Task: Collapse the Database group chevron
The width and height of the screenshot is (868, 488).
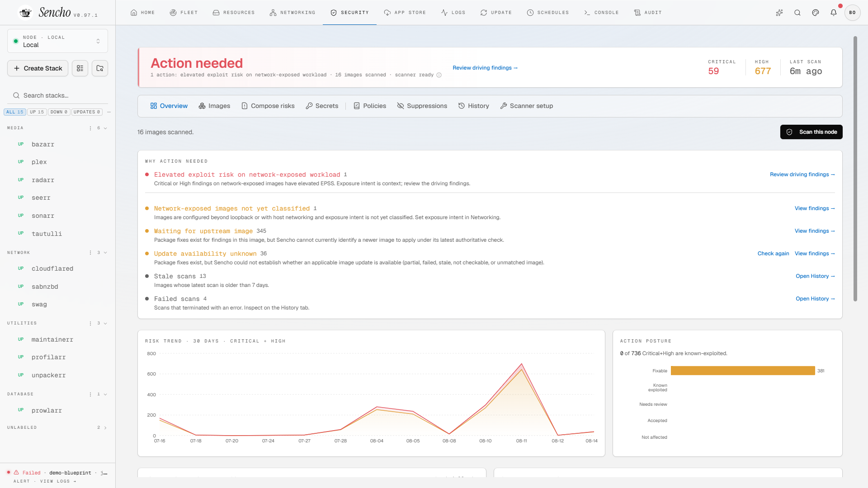Action: point(105,394)
